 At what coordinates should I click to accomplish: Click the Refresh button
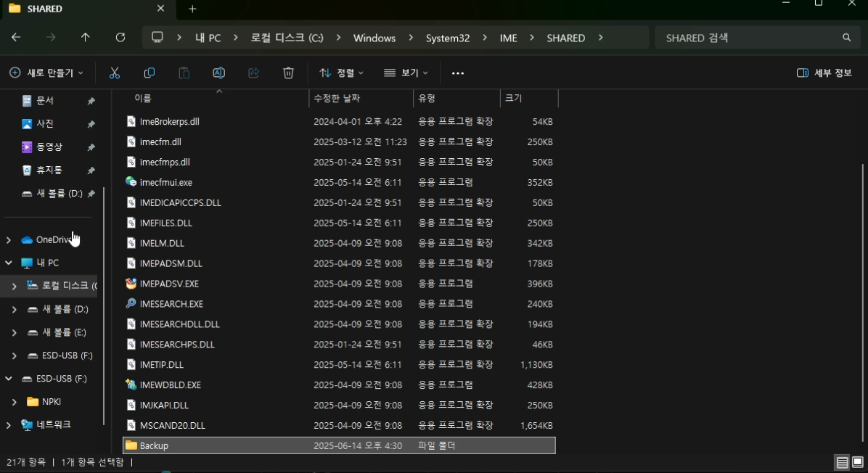pyautogui.click(x=120, y=38)
